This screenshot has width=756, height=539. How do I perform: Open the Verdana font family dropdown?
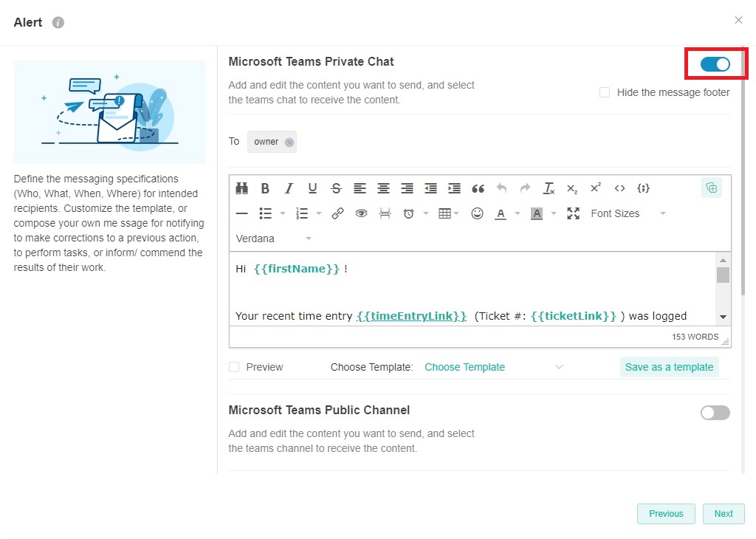coord(273,238)
